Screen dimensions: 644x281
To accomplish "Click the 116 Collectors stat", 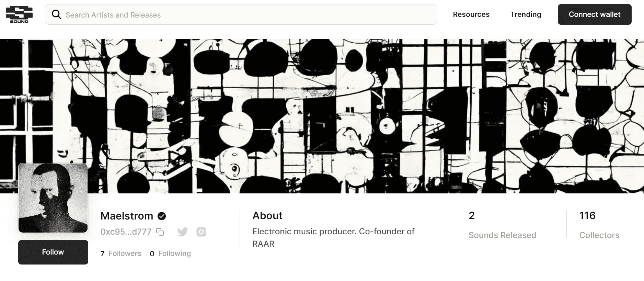I will point(599,225).
